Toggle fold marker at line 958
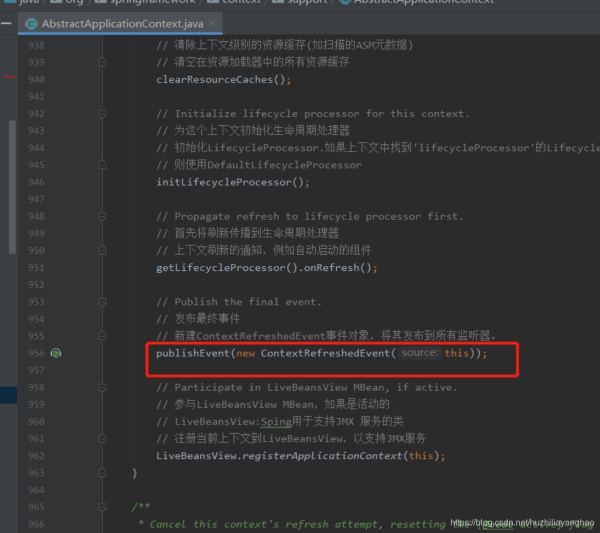This screenshot has height=533, width=600. [x=102, y=388]
